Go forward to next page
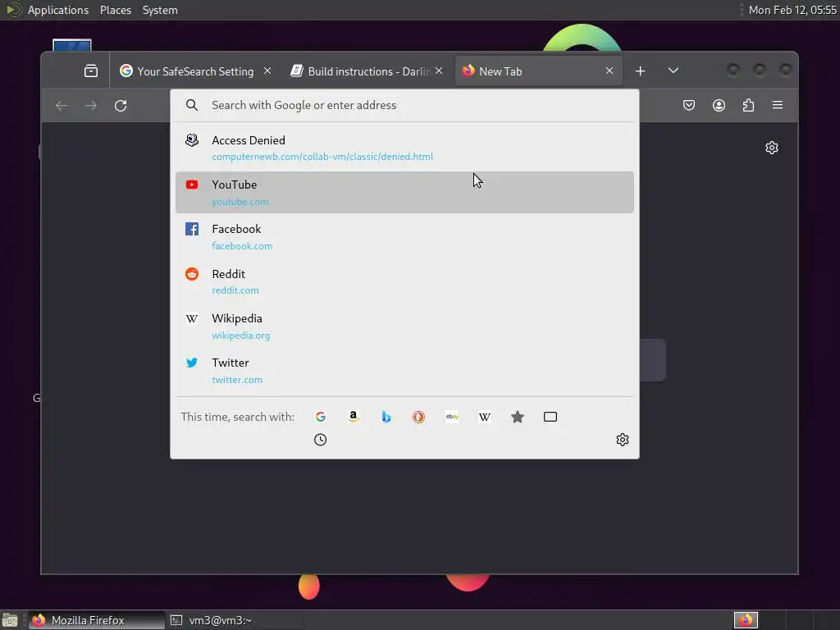Image resolution: width=840 pixels, height=630 pixels. (x=91, y=106)
